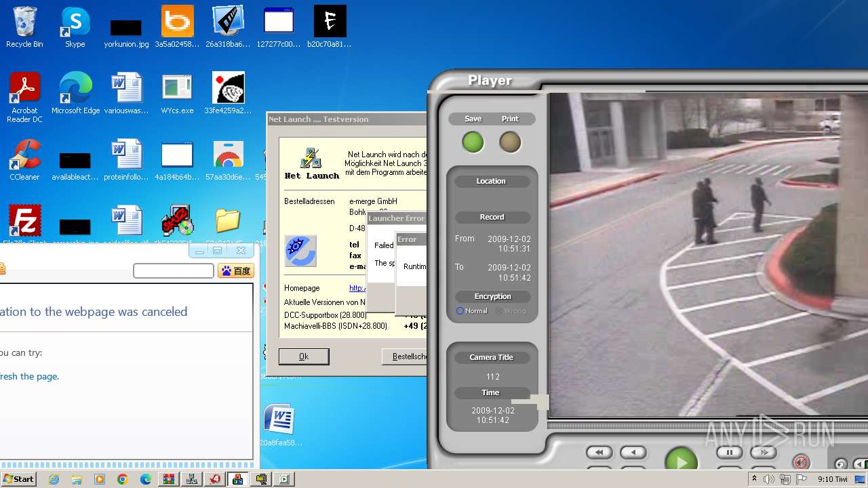Viewport: 868px width, 488px height.
Task: Click the 'refresh the page' link
Action: pyautogui.click(x=29, y=376)
